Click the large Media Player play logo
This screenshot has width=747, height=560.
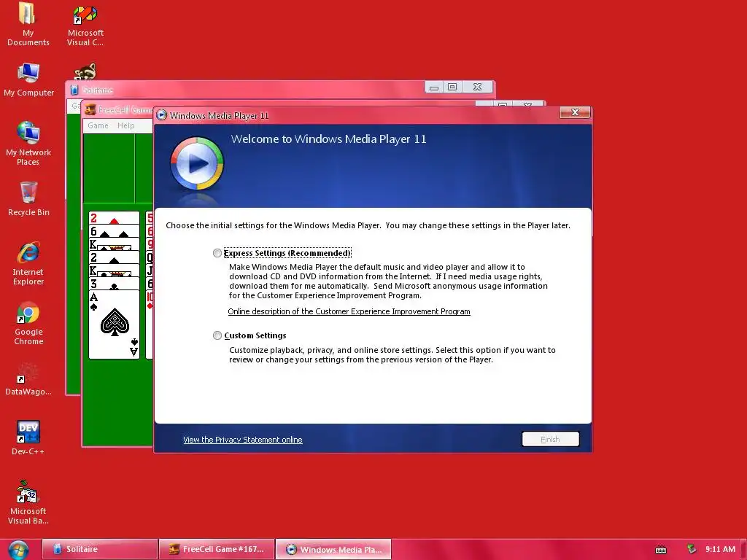[197, 164]
